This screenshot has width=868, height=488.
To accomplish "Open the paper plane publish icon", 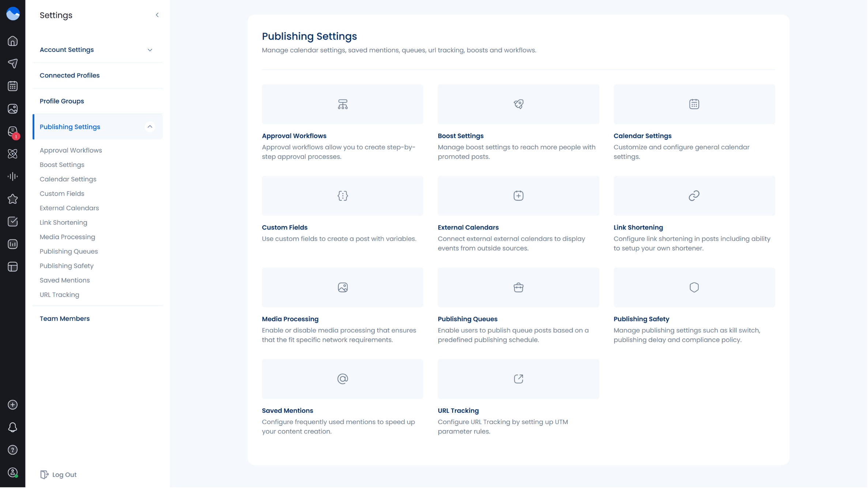I will (13, 64).
